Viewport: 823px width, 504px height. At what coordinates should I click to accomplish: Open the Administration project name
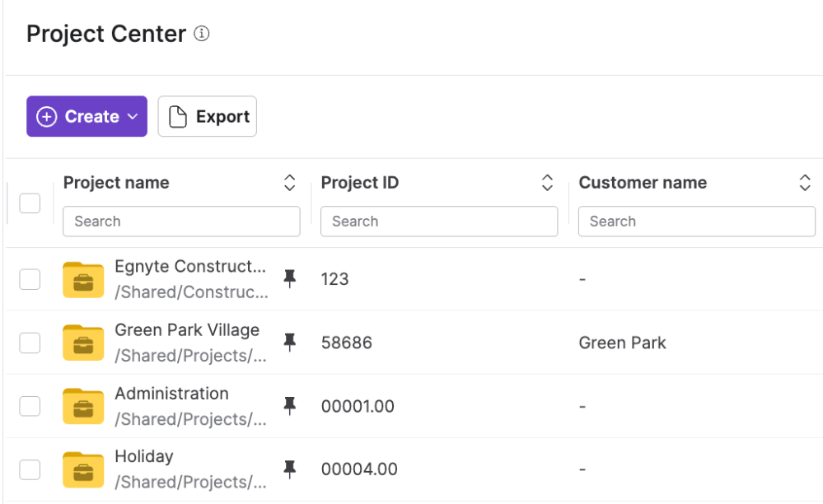(171, 394)
